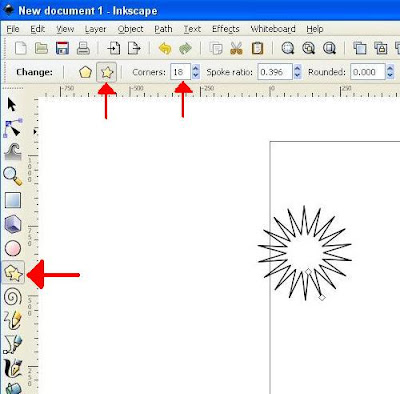Click the Spoke ratio input field
Viewport: 400px width, 394px height.
(x=275, y=72)
